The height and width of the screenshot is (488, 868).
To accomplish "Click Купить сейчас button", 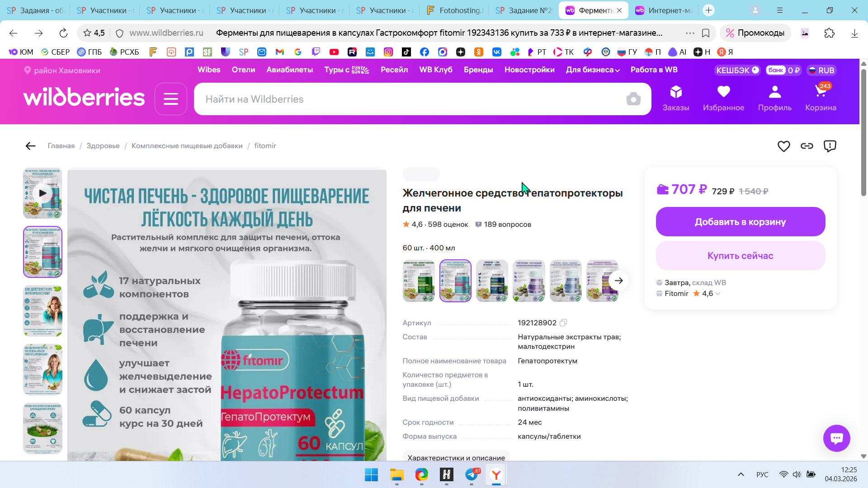I will [x=740, y=256].
